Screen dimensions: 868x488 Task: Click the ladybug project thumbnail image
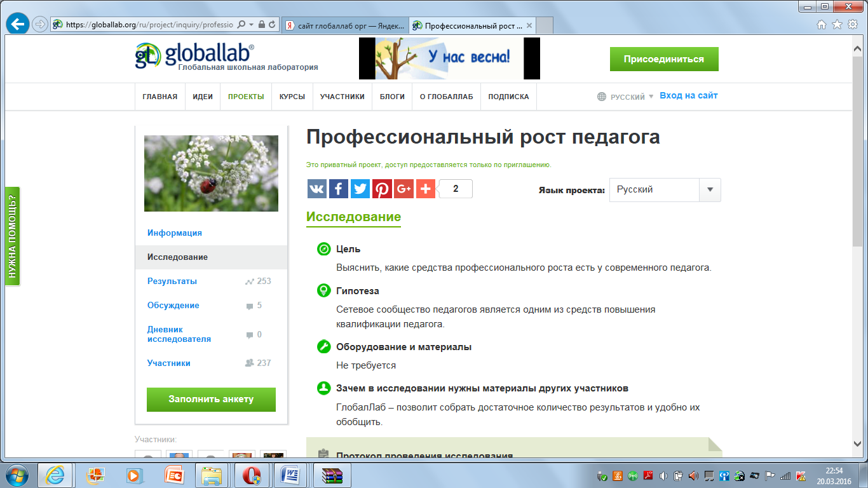coord(211,173)
